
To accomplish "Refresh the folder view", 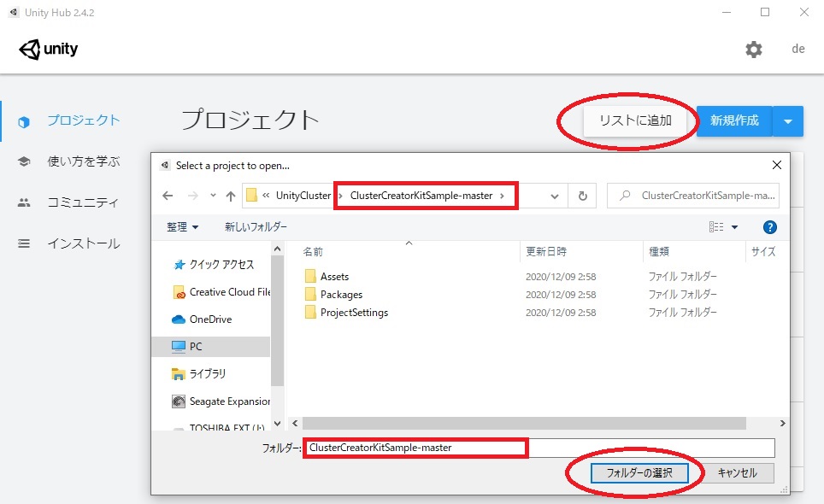I will point(582,196).
